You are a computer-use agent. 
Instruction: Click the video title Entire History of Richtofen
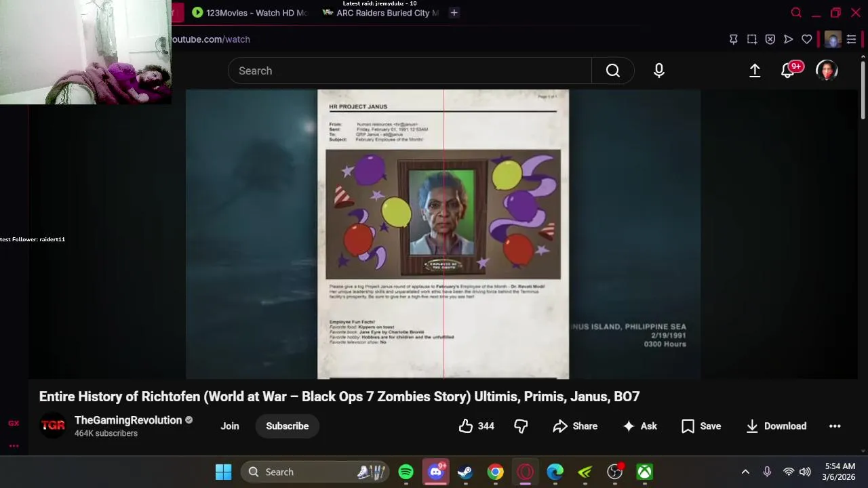(x=339, y=396)
